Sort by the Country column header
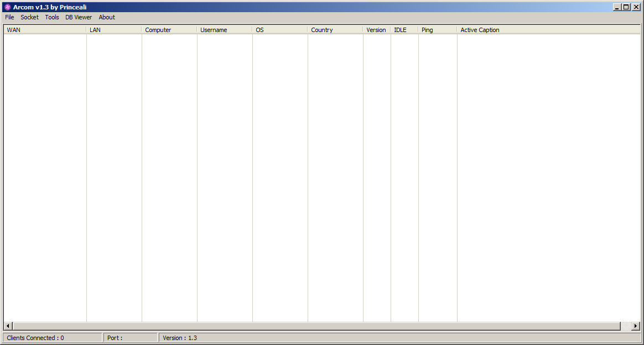Screen dimensions: 644x345 pos(335,30)
